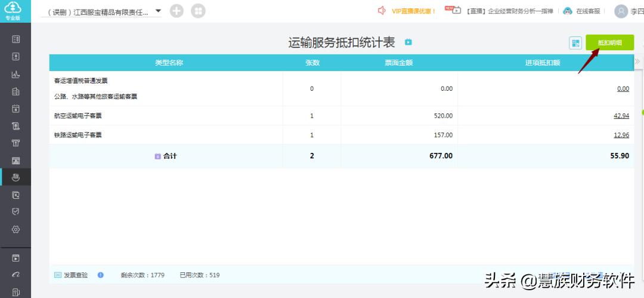Expand the company name dropdown arrow
644x298 pixels.
point(158,11)
